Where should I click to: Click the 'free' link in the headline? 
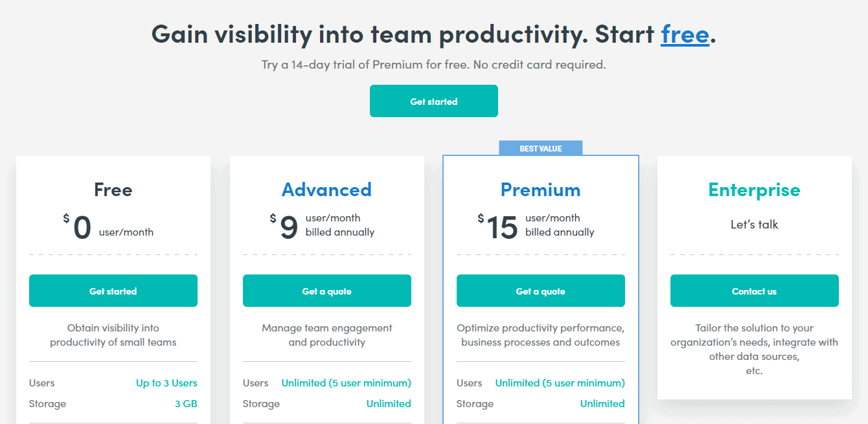point(685,34)
